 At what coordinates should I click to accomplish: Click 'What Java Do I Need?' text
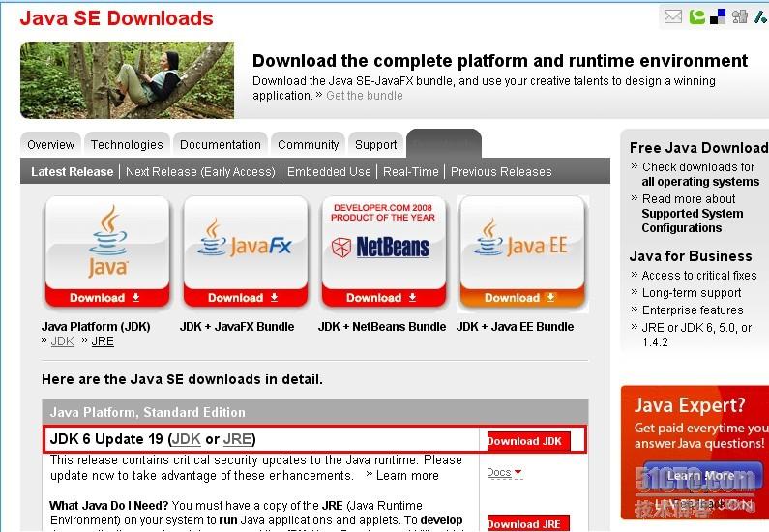109,506
